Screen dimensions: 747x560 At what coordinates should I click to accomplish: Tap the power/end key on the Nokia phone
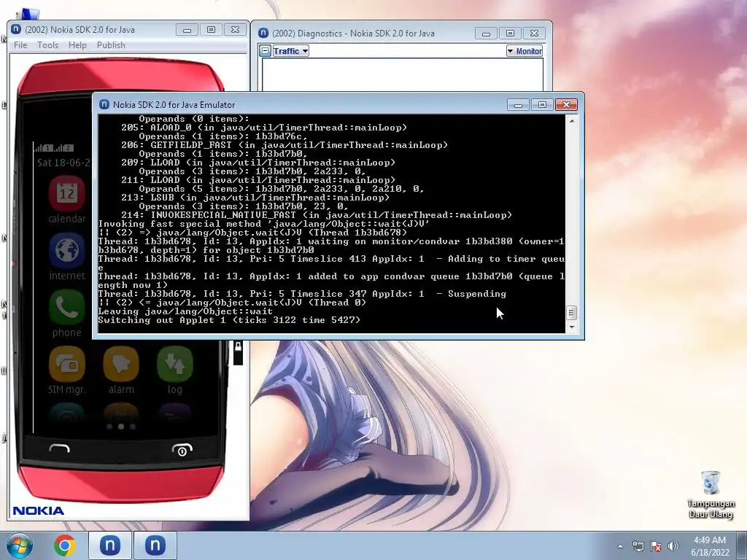point(182,449)
